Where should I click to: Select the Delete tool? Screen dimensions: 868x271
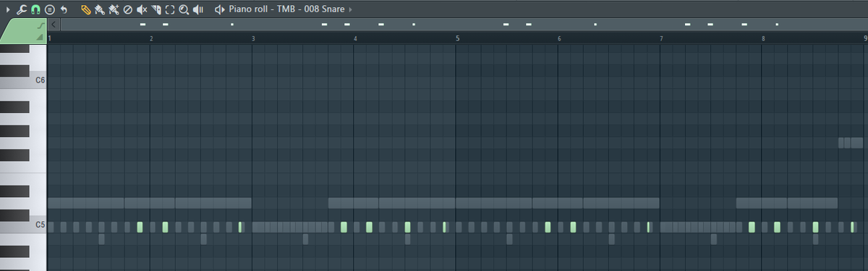coord(127,9)
